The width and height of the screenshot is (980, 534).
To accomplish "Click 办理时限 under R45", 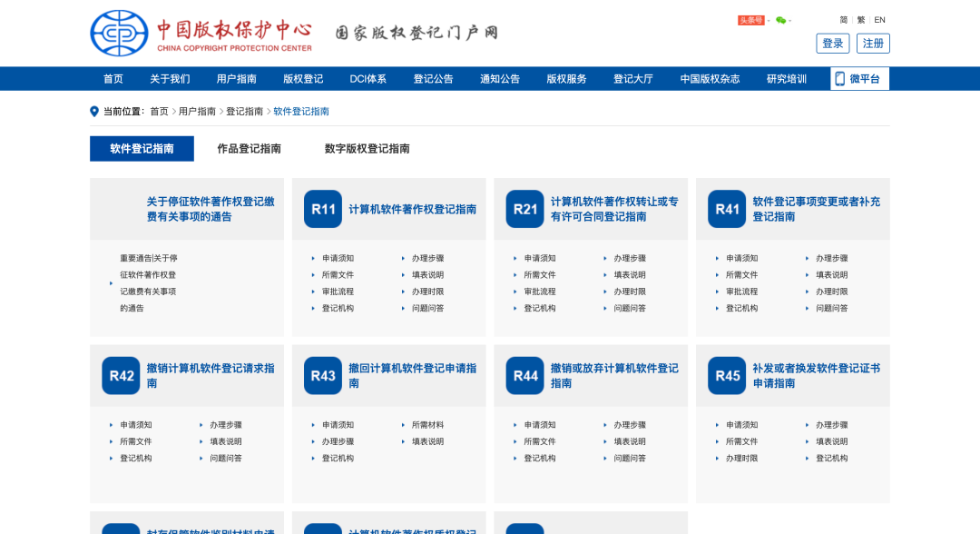I will [741, 459].
